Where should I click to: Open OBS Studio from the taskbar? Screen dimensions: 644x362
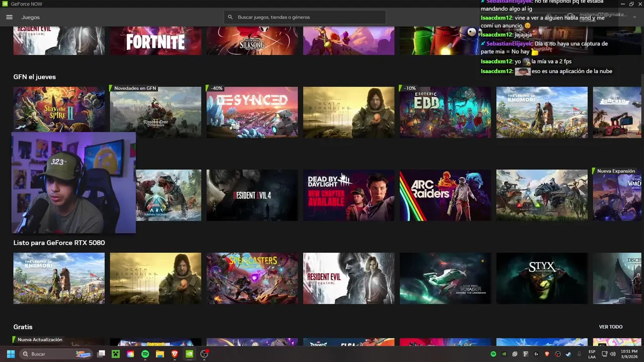pyautogui.click(x=204, y=354)
